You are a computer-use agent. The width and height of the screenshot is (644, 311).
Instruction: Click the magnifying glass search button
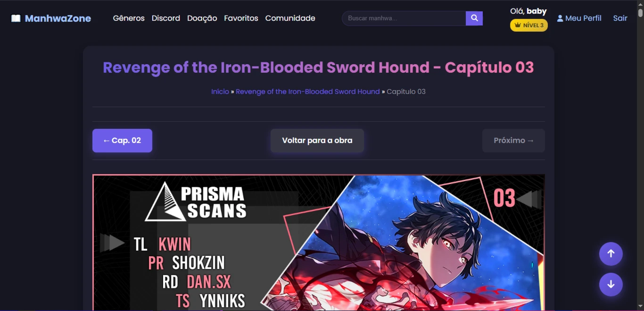click(474, 18)
